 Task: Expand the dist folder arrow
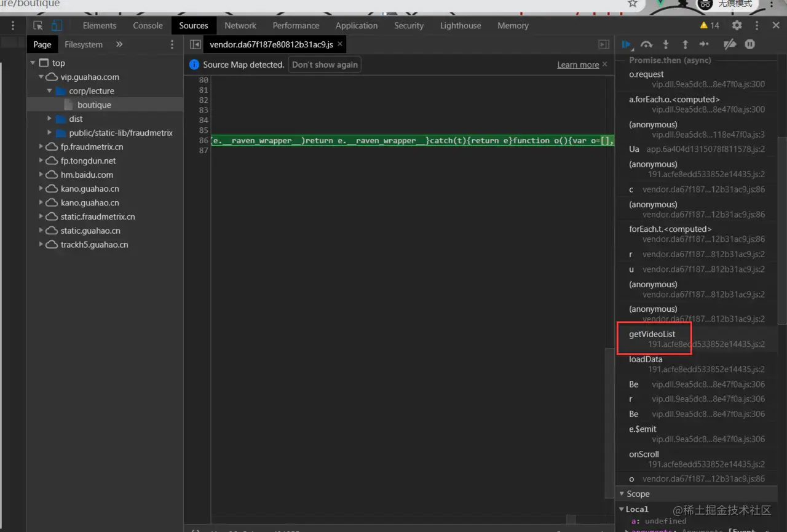[x=50, y=119]
